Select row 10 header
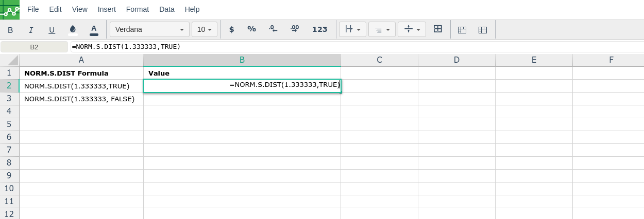This screenshot has height=219, width=644. click(x=10, y=189)
